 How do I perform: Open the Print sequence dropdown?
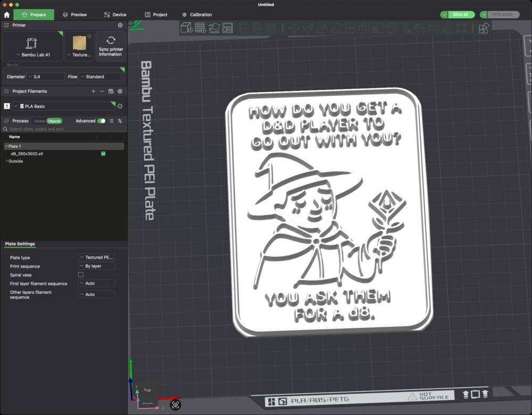[96, 266]
